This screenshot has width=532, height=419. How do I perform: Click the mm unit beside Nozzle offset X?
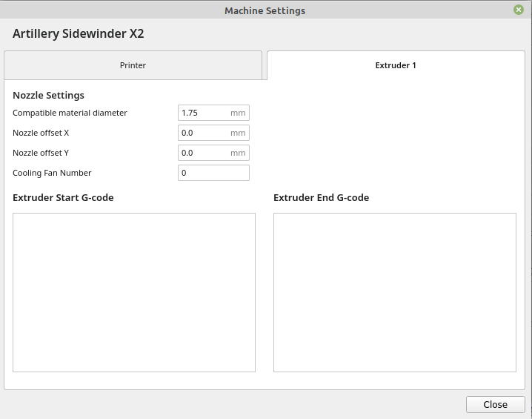pos(238,133)
